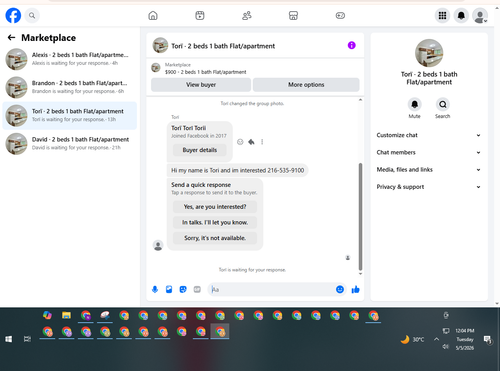The width and height of the screenshot is (500, 371).
Task: Open File Explorer from the taskbar
Action: coord(66,315)
